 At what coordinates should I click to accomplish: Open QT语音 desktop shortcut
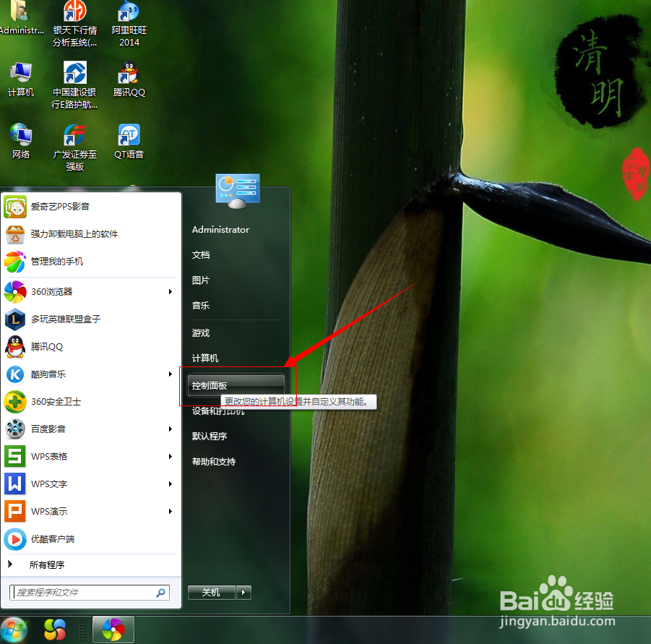point(129,142)
